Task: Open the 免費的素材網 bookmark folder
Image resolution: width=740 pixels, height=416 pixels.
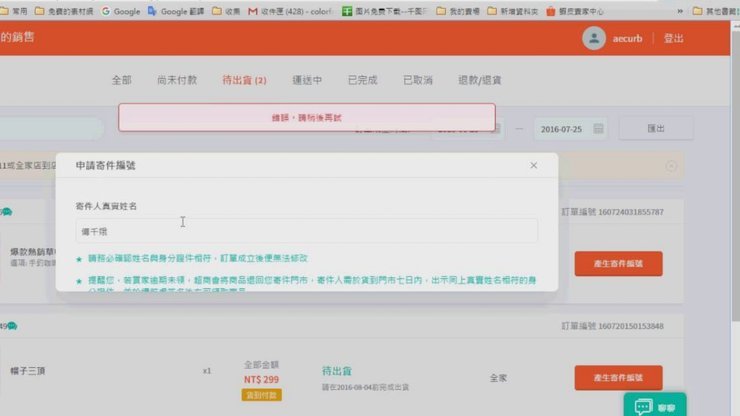Action: tap(64, 11)
